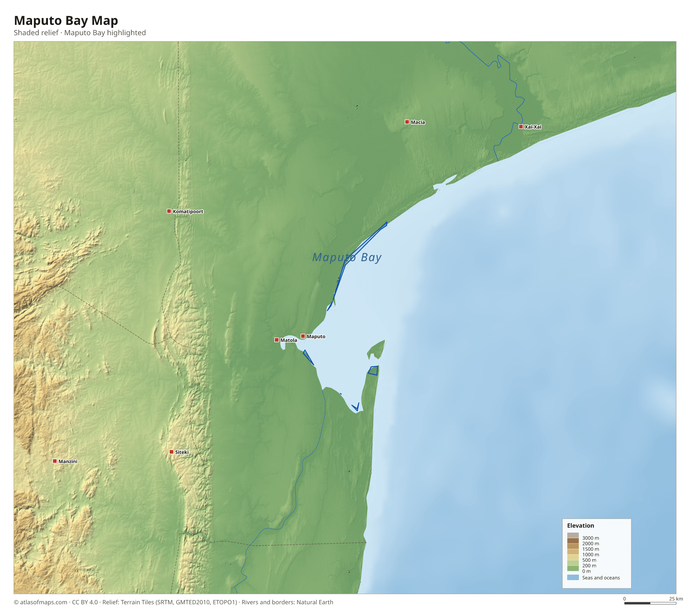690x616 pixels.
Task: Click the 'Matola' city label text
Action: click(x=289, y=340)
